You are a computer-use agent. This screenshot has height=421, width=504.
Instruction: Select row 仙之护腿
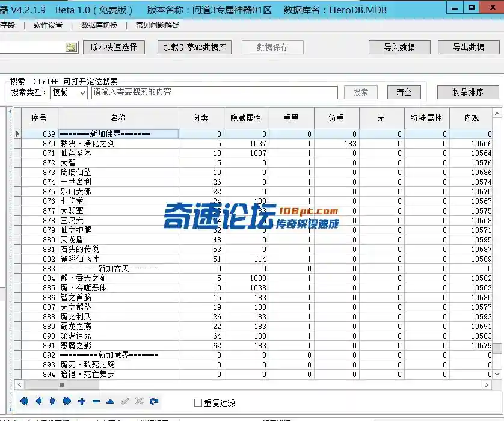pos(253,230)
